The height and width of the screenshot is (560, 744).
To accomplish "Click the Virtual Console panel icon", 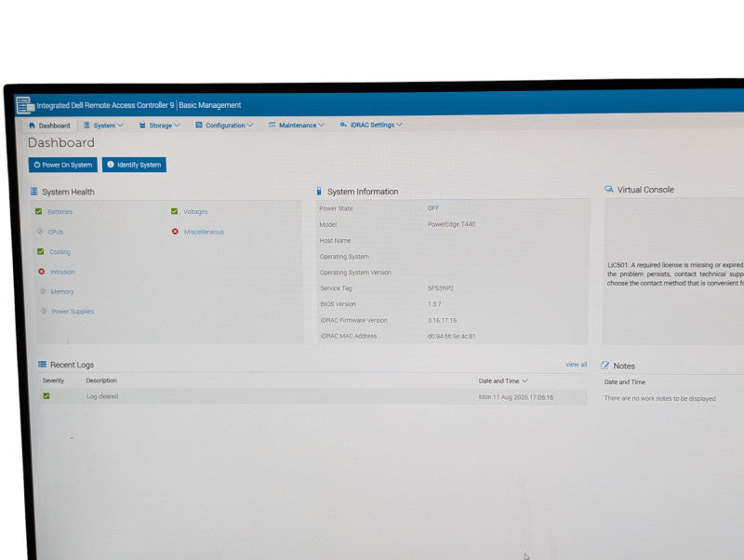I will pos(609,190).
